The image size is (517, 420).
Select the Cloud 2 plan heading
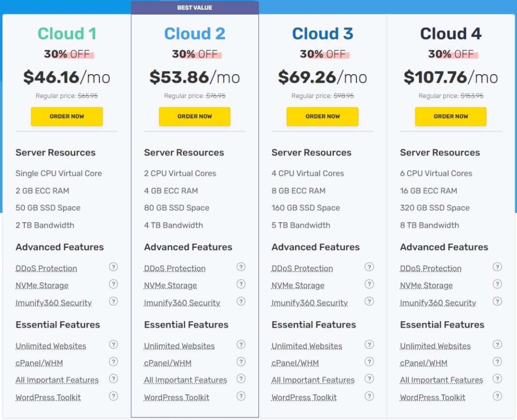pos(194,34)
